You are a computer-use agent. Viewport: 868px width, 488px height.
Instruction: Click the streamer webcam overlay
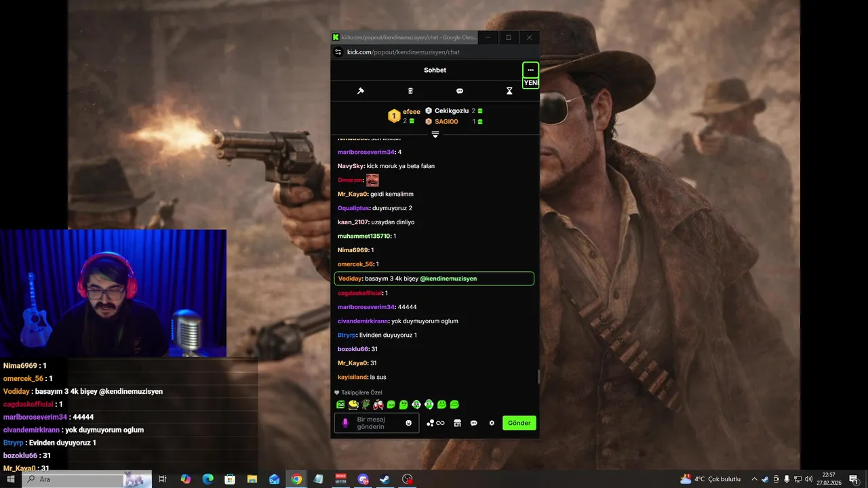[113, 293]
